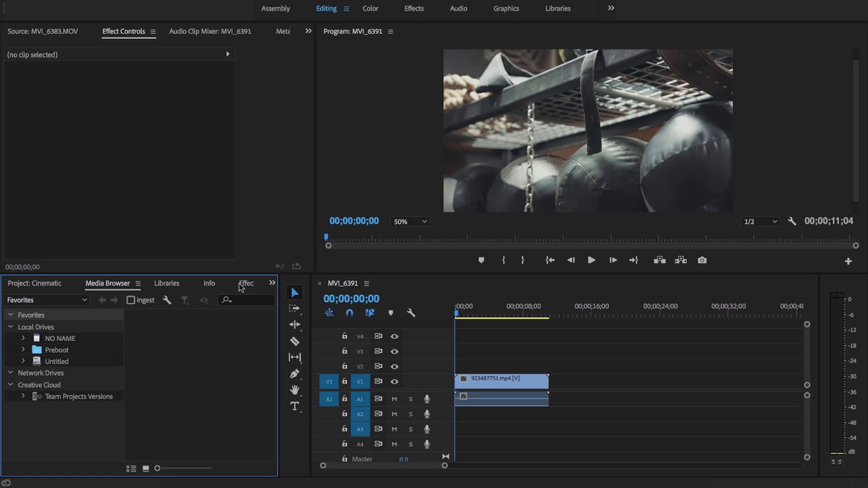Screen dimensions: 868x488
Task: Click the Export Frame camera icon
Action: click(x=702, y=260)
